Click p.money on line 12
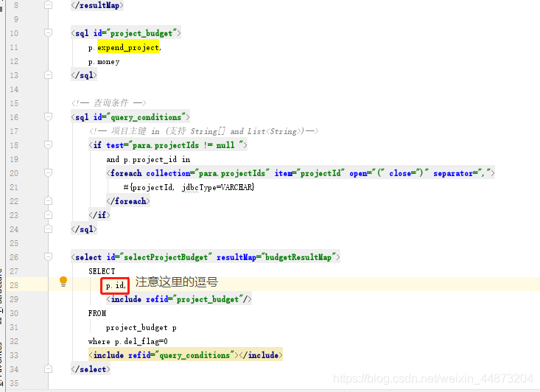This screenshot has width=540, height=392. pos(104,62)
